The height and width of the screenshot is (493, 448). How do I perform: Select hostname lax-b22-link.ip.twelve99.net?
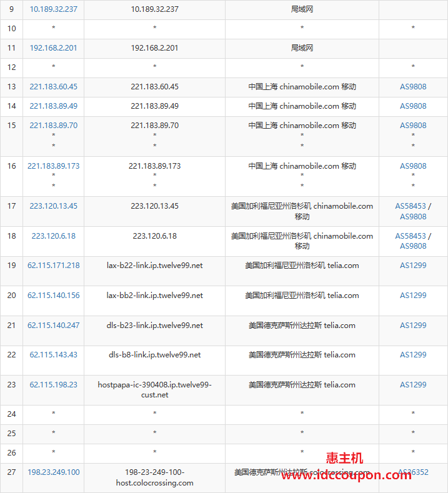point(155,266)
